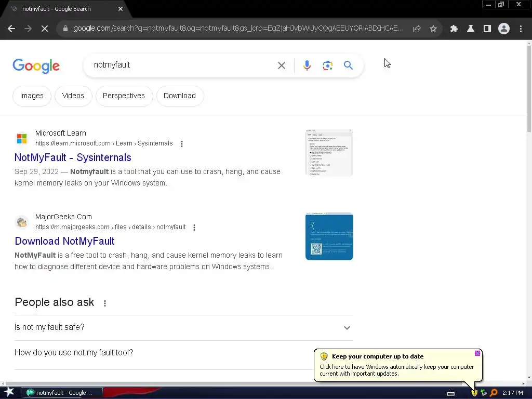Open NotMyFault - Sysinternals link

click(73, 157)
